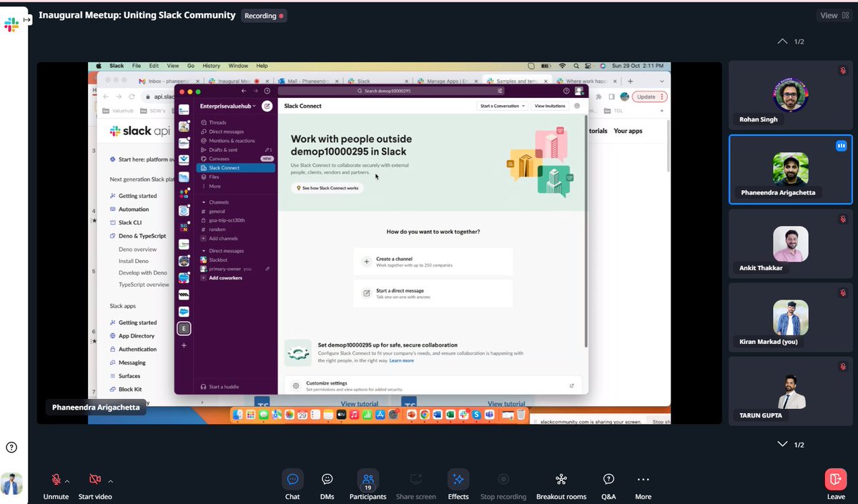Open the More options menu
The height and width of the screenshot is (504, 858).
click(643, 485)
